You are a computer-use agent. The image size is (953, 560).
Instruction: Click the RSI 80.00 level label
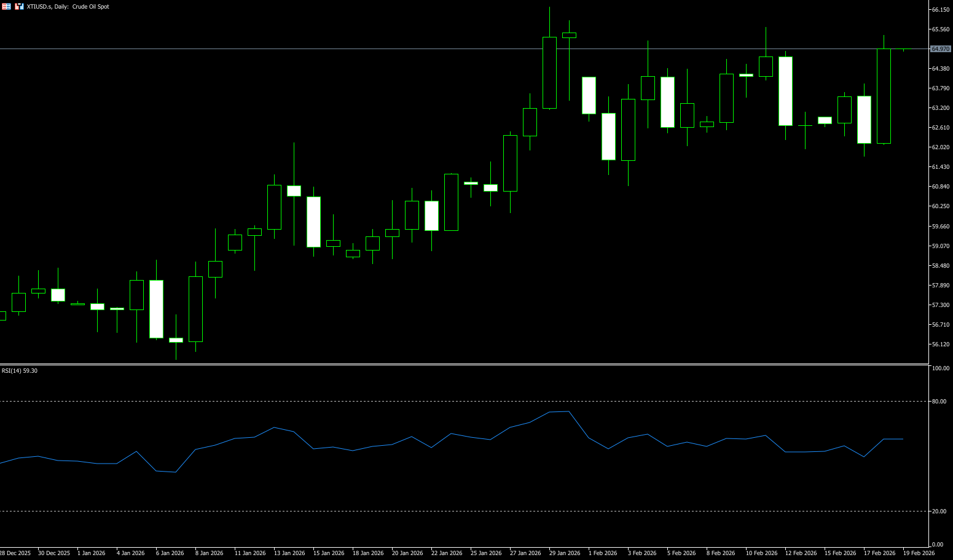tap(939, 402)
